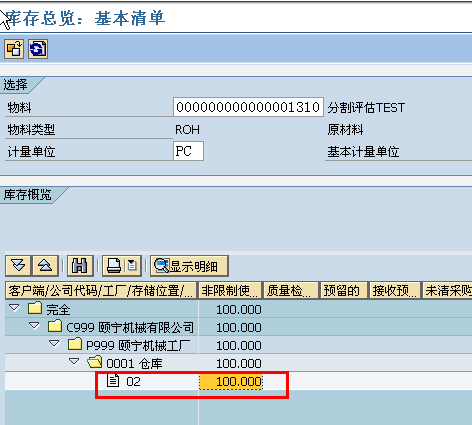Click the ROH material type value

187,130
